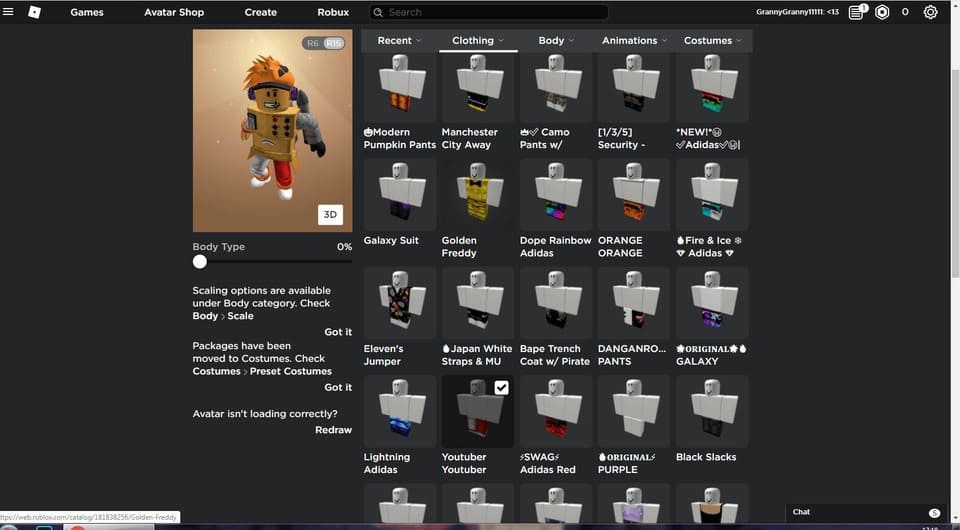Open the settings gear icon

point(931,12)
